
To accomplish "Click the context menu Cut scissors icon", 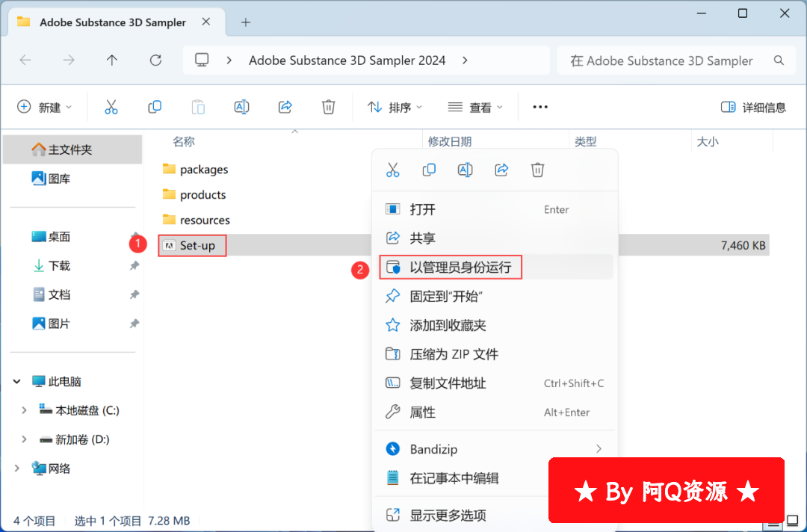I will pyautogui.click(x=393, y=170).
